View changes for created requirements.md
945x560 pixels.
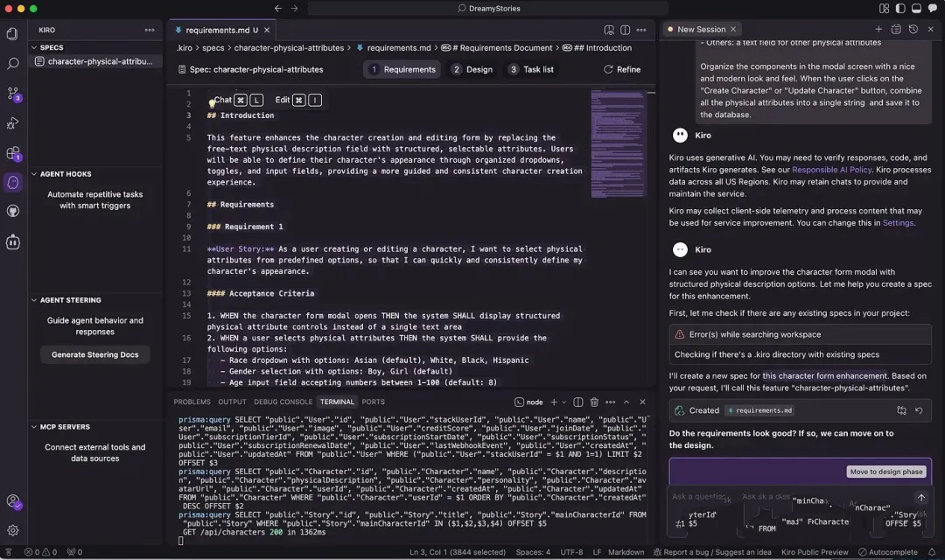click(x=901, y=410)
